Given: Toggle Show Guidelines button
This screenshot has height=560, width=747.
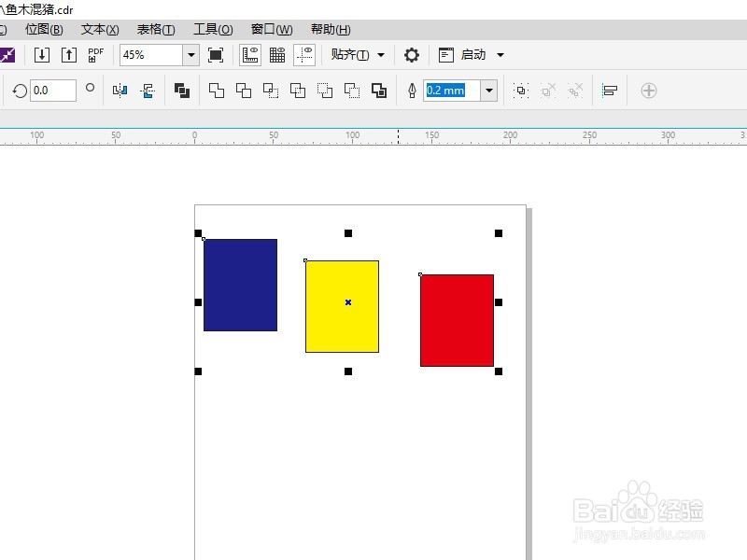Looking at the screenshot, I should [x=304, y=55].
